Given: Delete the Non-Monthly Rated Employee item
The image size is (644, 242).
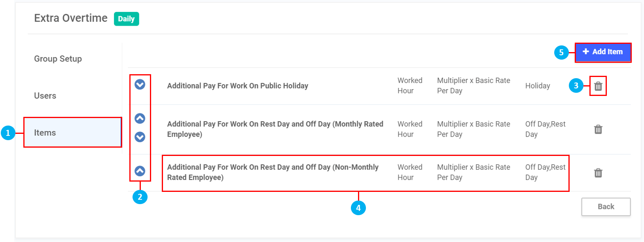Looking at the screenshot, I should [x=598, y=173].
